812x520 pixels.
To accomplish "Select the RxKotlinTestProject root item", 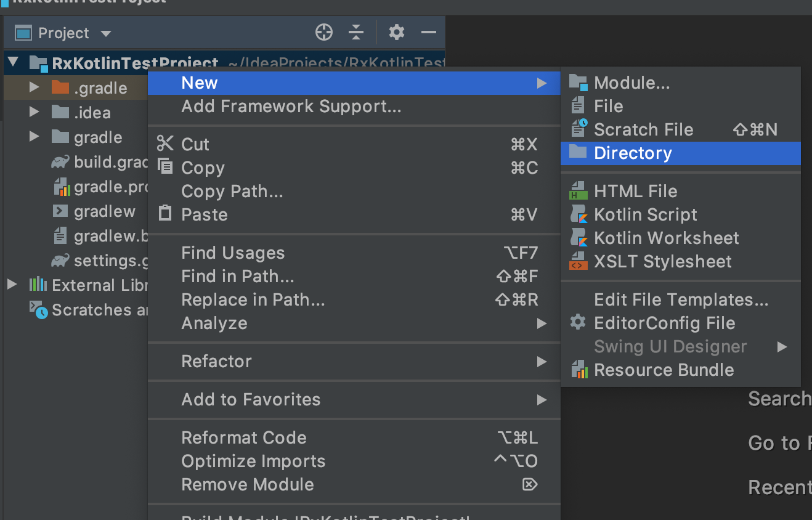I will (224, 63).
